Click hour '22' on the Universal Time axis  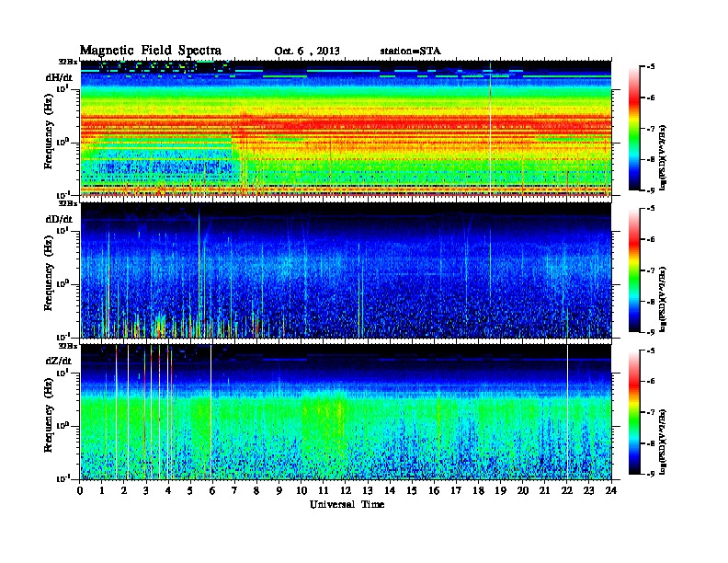point(567,490)
